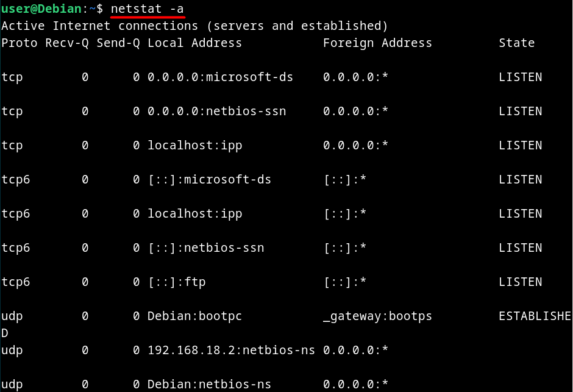573x392 pixels.
Task: Click the State column header
Action: point(517,43)
